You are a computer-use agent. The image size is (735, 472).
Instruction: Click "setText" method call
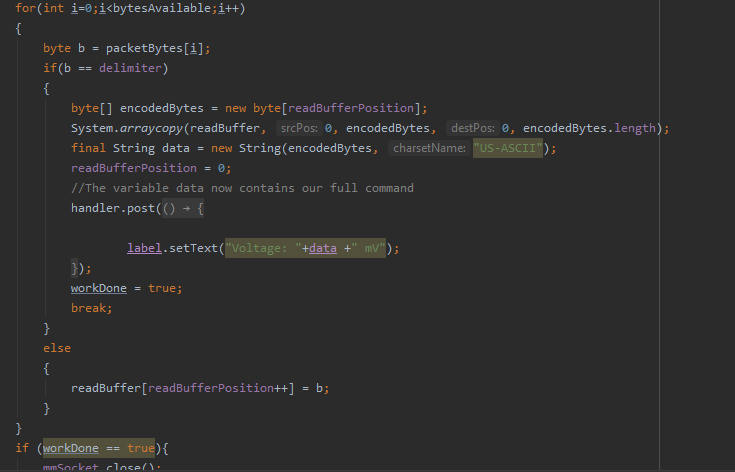193,248
